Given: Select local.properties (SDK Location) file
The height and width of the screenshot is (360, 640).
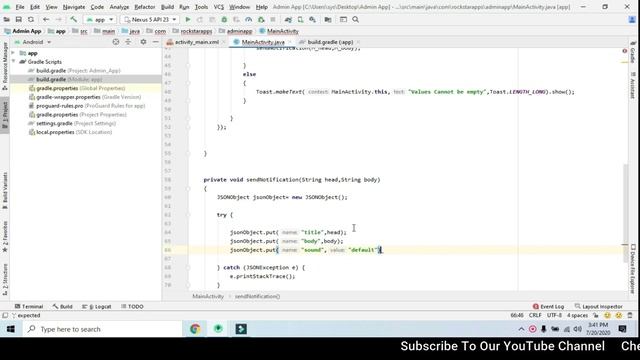Looking at the screenshot, I should 70,132.
